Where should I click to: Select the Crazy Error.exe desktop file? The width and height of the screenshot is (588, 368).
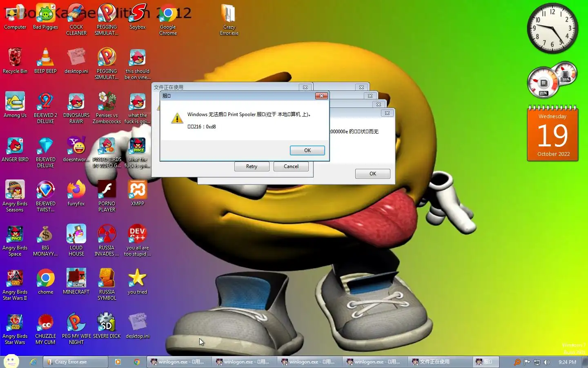[229, 20]
